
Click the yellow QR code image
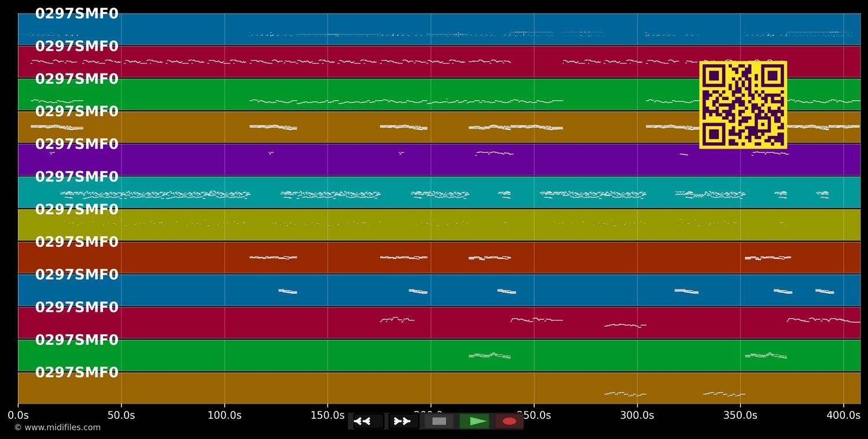click(743, 105)
